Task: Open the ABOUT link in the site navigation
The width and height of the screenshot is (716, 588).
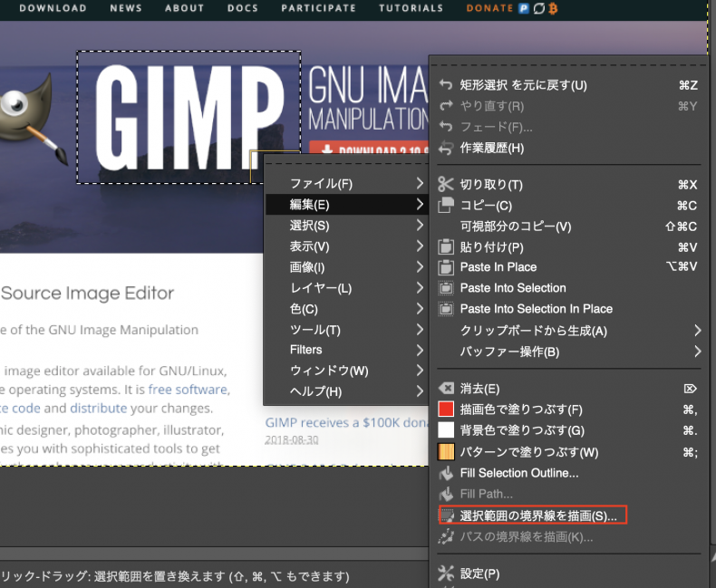Action: pyautogui.click(x=185, y=8)
